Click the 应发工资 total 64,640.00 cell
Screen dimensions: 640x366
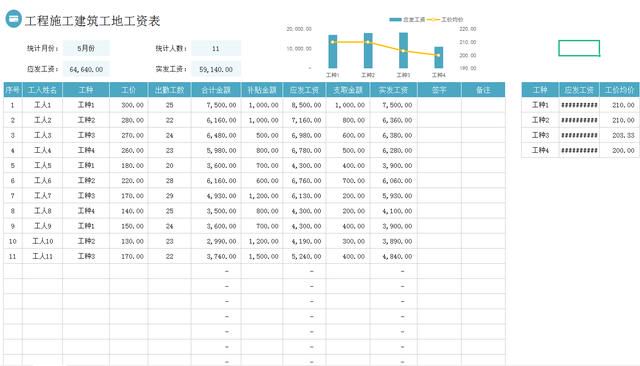coord(86,69)
